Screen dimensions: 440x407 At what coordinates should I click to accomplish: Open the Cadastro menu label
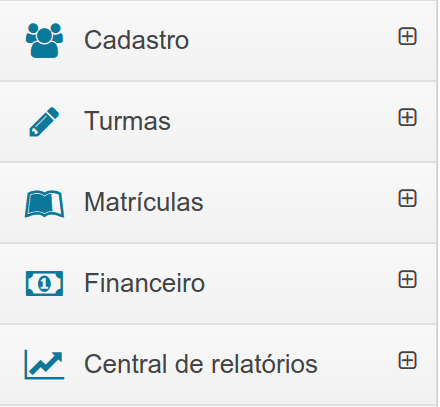point(137,40)
